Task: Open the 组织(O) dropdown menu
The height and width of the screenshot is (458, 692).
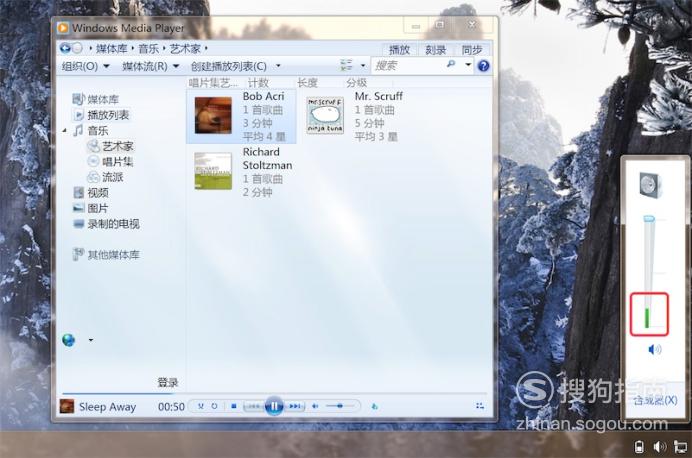Action: click(x=85, y=66)
